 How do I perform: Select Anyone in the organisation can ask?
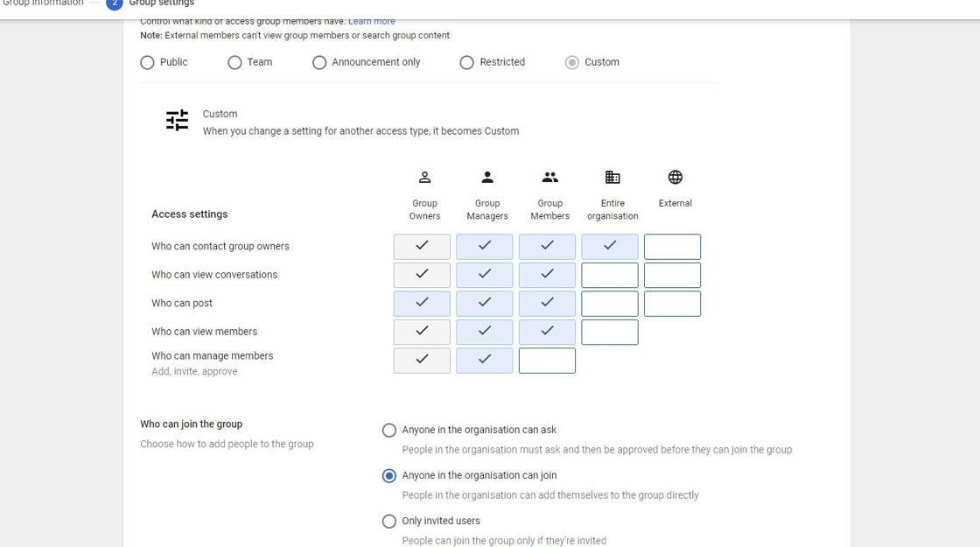(x=389, y=431)
